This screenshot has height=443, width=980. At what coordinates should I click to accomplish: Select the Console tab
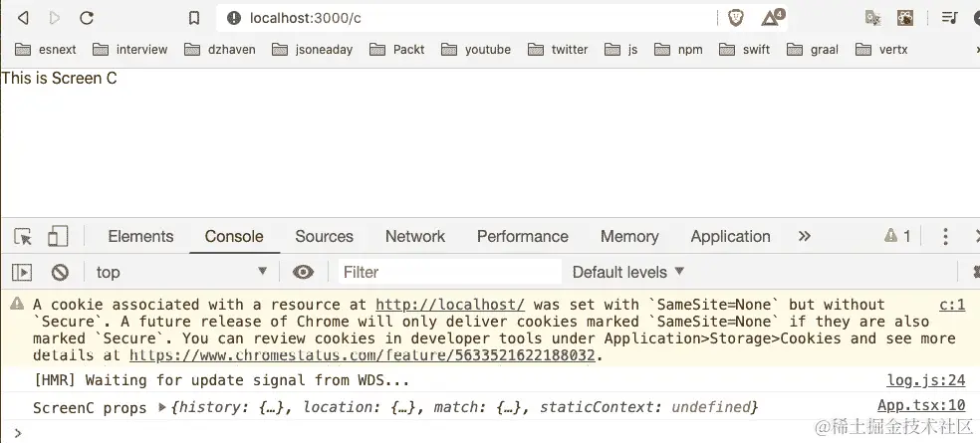point(234,236)
